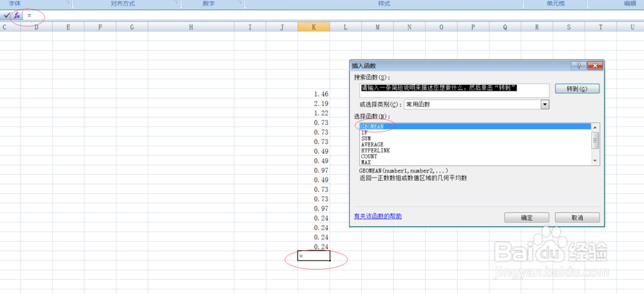The width and height of the screenshot is (644, 294).
Task: Select column H header
Action: (x=191, y=27)
